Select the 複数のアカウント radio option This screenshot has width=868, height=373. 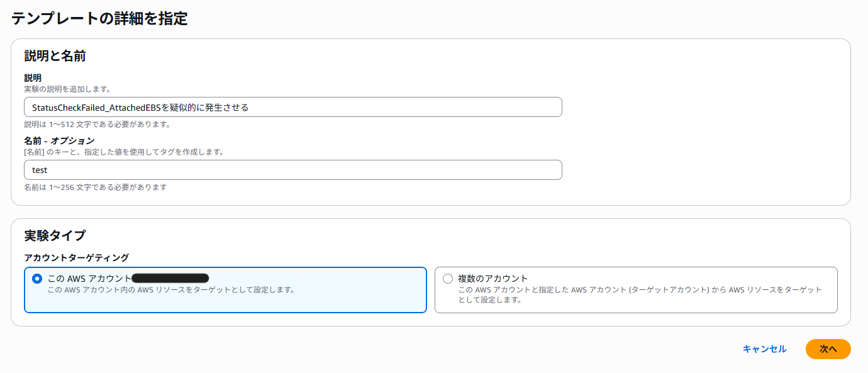pos(448,279)
